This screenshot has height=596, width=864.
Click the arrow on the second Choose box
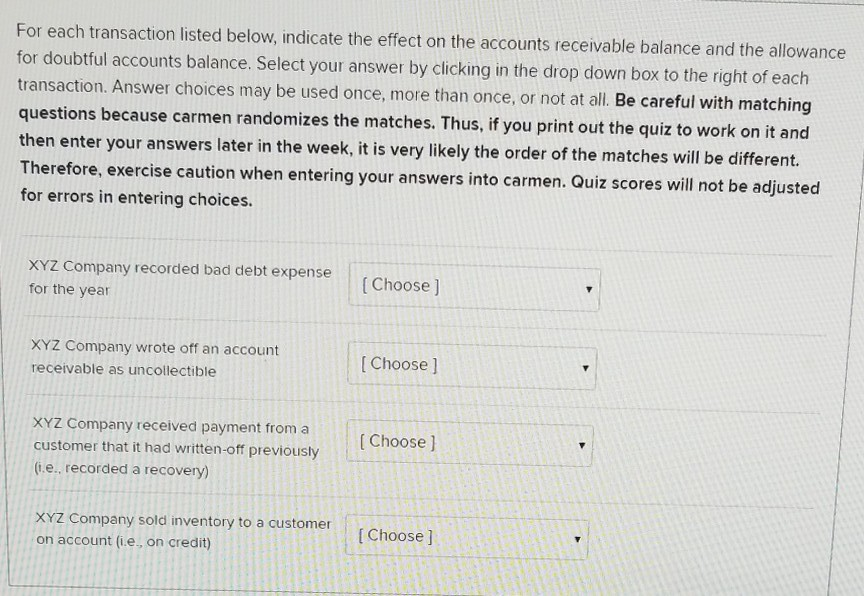pos(585,366)
